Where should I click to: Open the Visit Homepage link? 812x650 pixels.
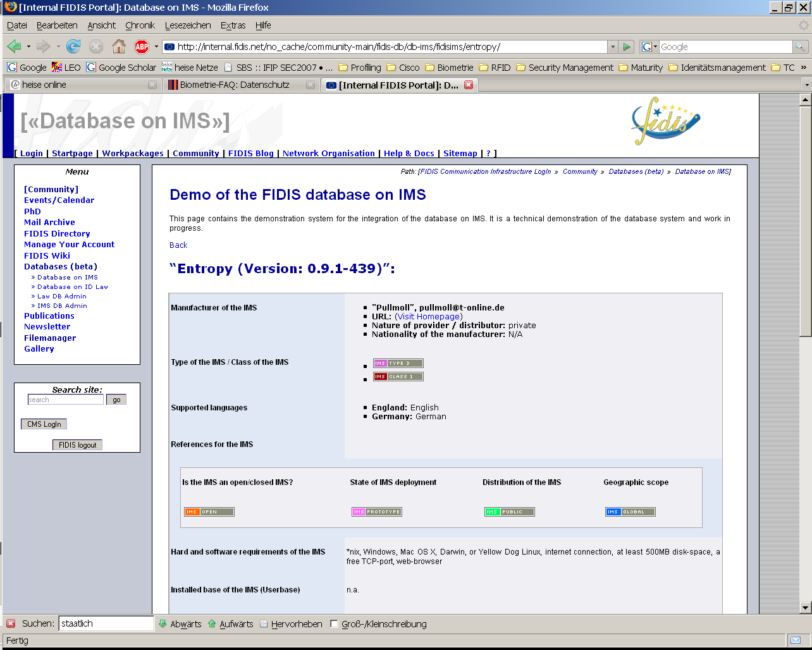[x=428, y=316]
